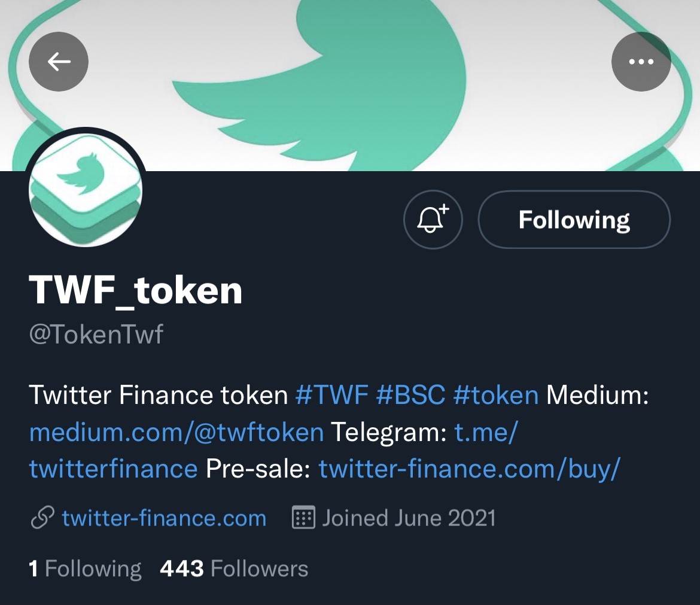Visit twitter-finance.com website link
This screenshot has width=700, height=605.
click(165, 518)
